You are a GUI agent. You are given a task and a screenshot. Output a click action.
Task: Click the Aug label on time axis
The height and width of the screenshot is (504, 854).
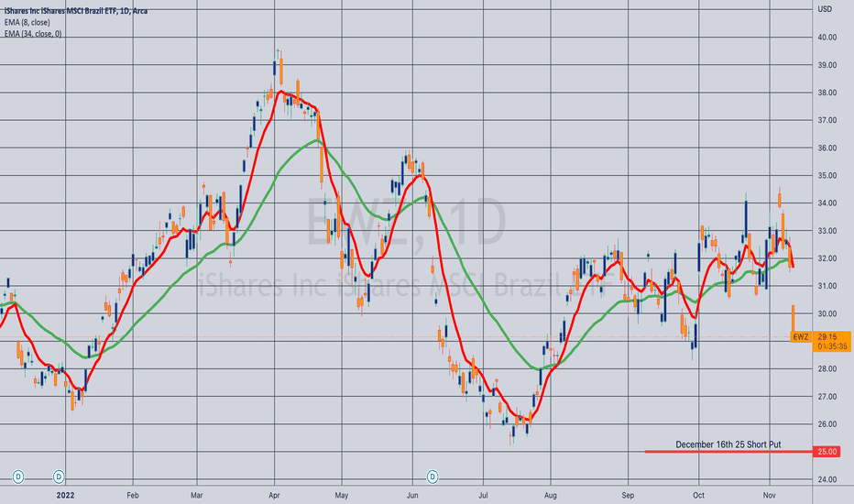[550, 495]
